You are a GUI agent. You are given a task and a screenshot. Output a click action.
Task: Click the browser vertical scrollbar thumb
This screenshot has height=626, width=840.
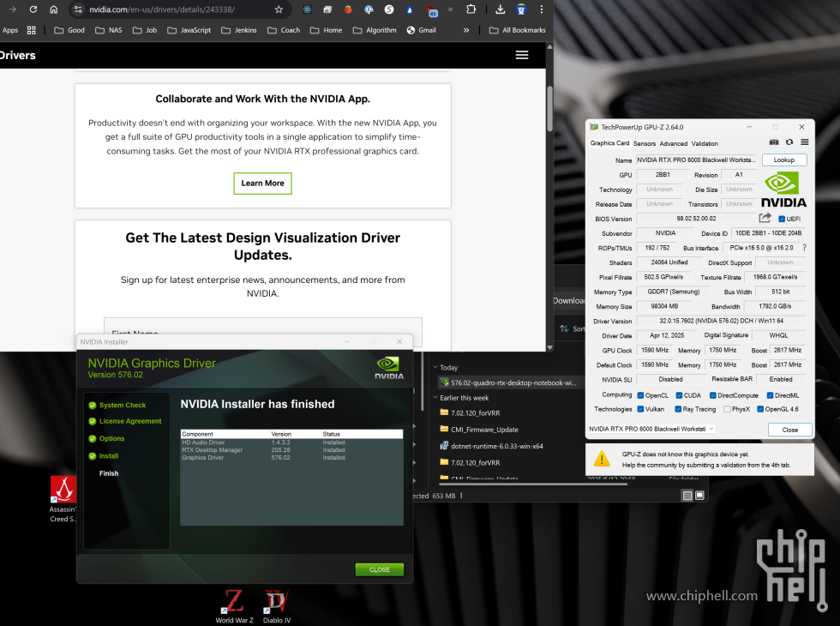point(549,108)
